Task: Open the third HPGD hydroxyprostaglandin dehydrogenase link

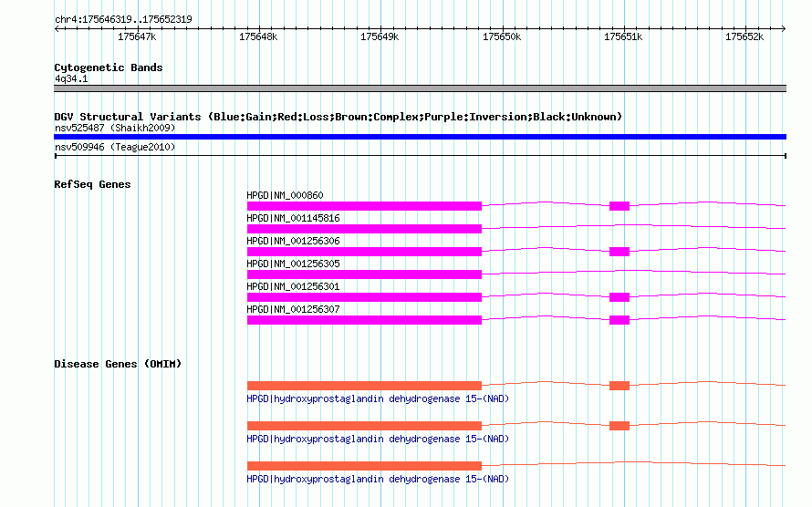Action: [378, 479]
